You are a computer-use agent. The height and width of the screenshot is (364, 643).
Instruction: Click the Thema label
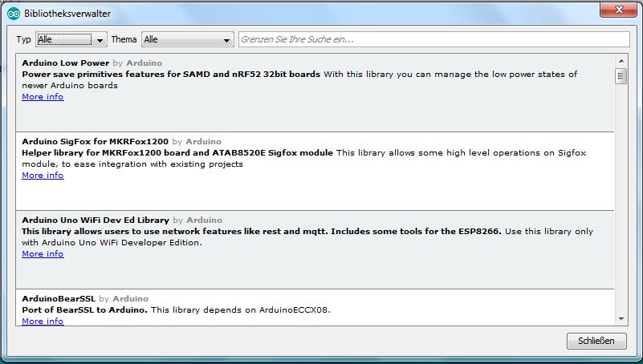coord(124,39)
